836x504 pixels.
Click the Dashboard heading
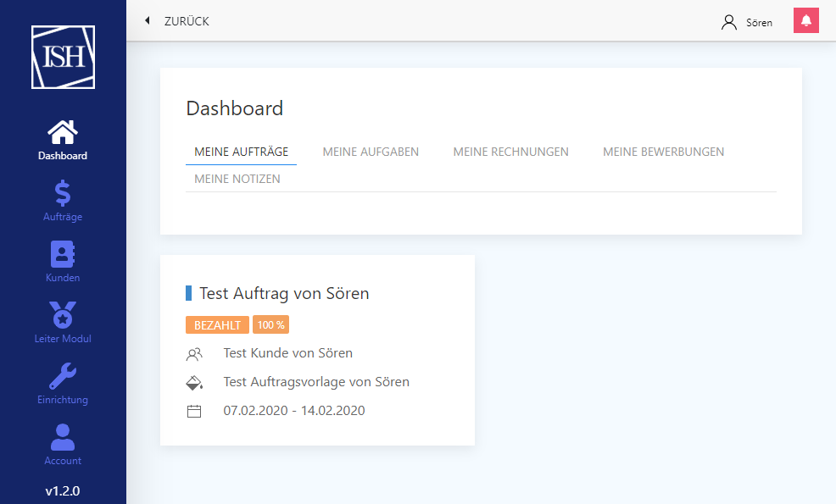(235, 108)
